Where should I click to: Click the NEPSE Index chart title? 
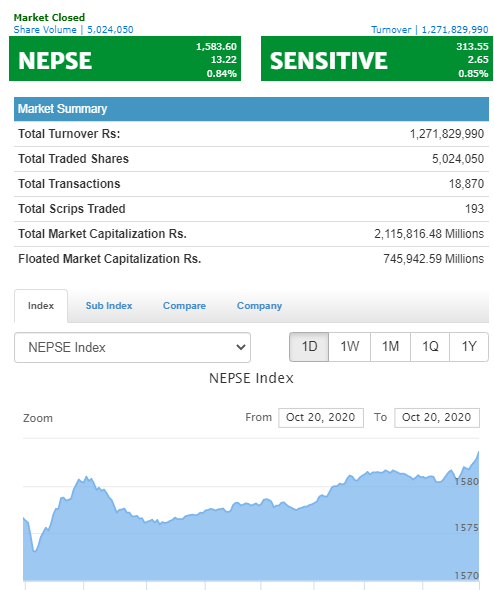tap(251, 378)
